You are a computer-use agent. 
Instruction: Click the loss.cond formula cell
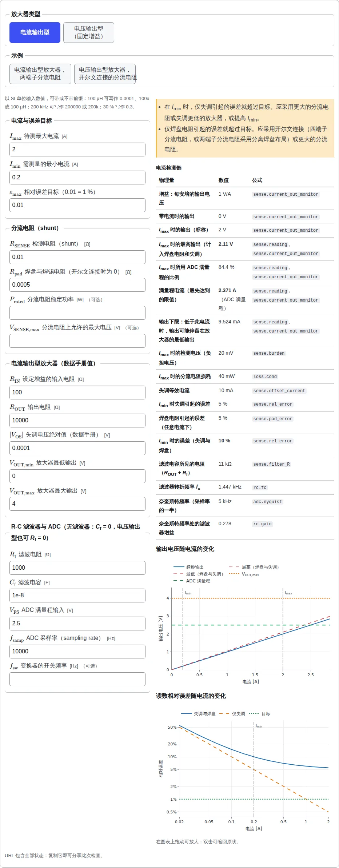[265, 377]
